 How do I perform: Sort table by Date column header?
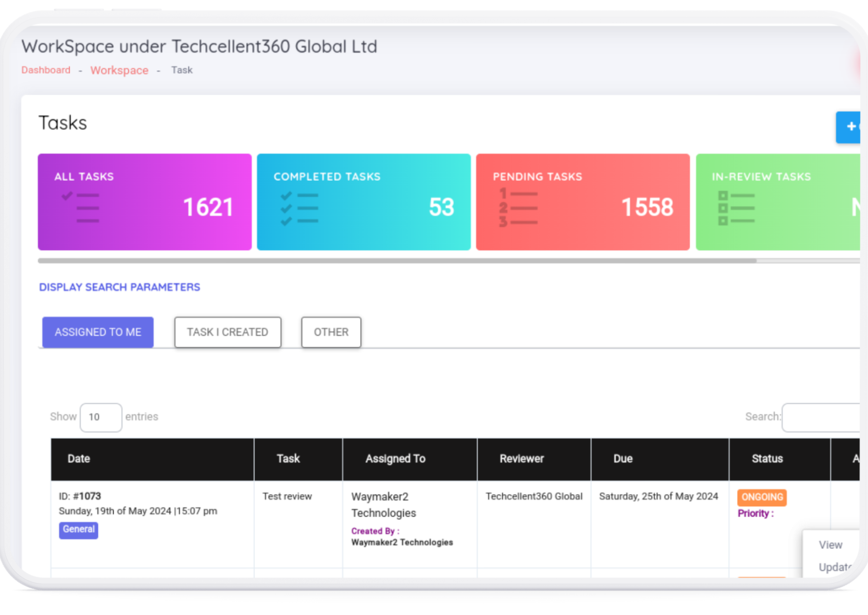79,459
